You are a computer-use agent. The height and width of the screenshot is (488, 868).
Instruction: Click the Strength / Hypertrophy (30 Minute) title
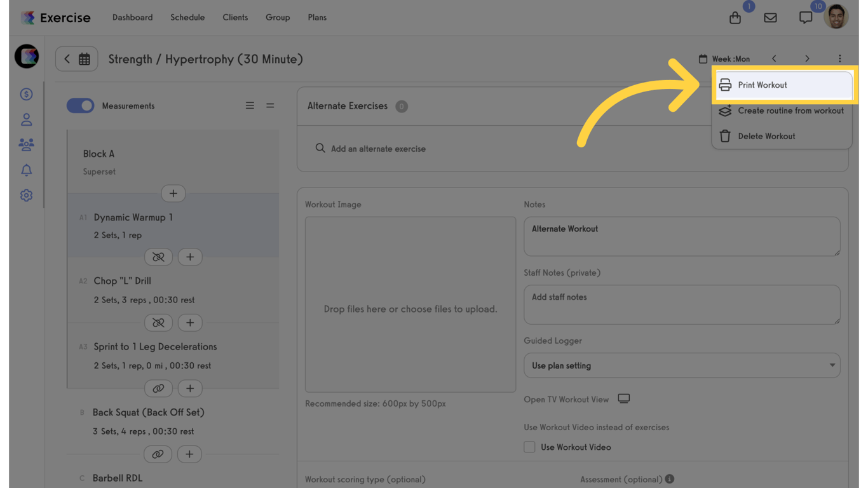tap(205, 59)
